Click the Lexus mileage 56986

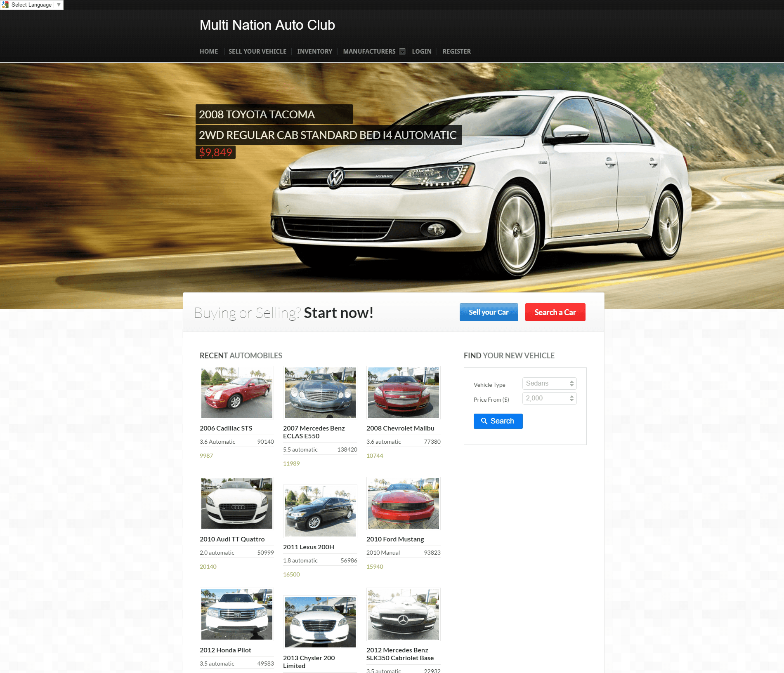(x=349, y=560)
